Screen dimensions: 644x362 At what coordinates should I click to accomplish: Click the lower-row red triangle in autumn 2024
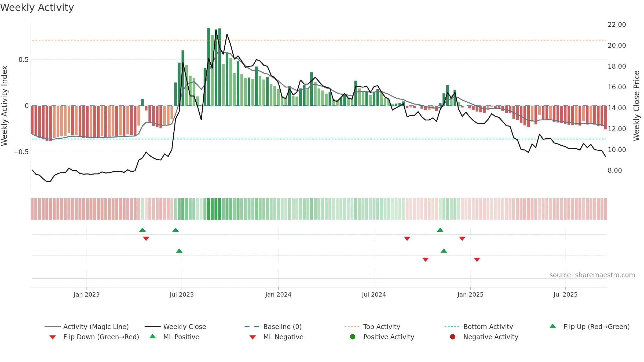[426, 260]
